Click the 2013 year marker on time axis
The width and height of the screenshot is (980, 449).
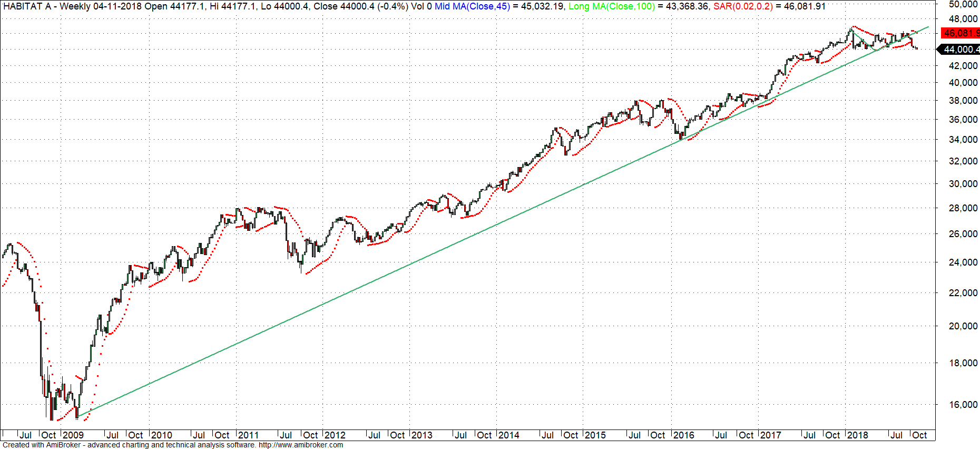[422, 435]
